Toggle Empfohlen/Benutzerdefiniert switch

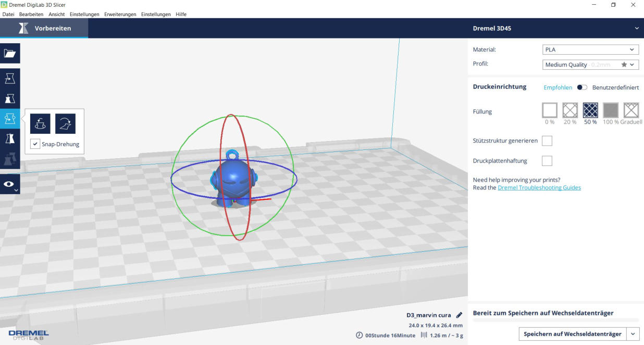pyautogui.click(x=582, y=87)
